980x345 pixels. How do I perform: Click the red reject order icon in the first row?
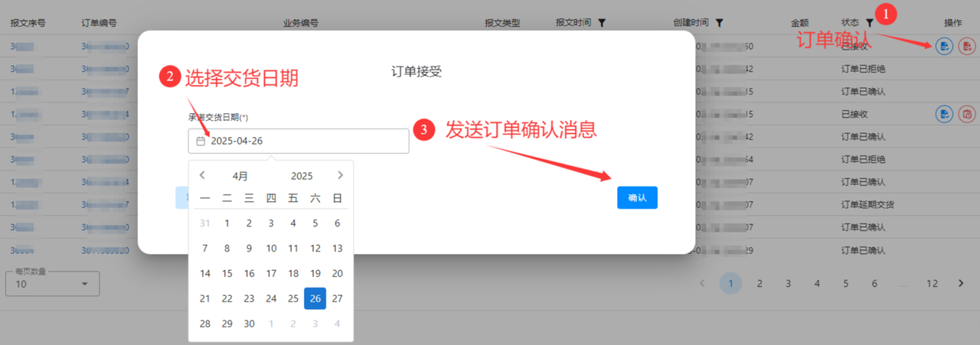coord(967,47)
